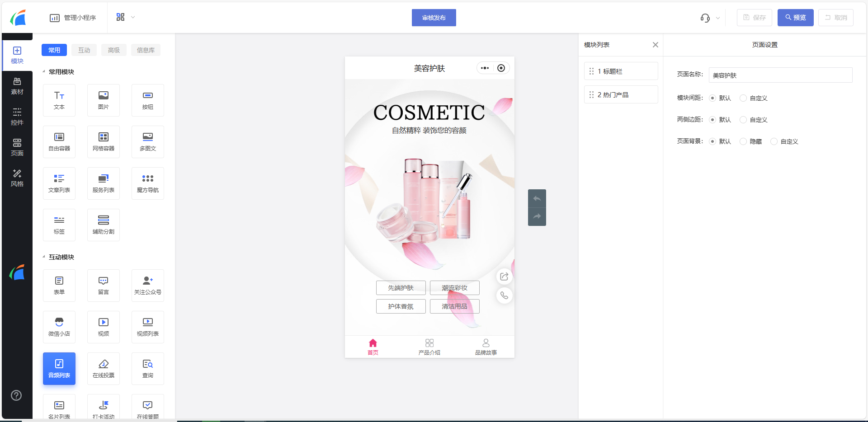Open the Style (风格) sidebar panel
The width and height of the screenshot is (868, 422).
17,178
